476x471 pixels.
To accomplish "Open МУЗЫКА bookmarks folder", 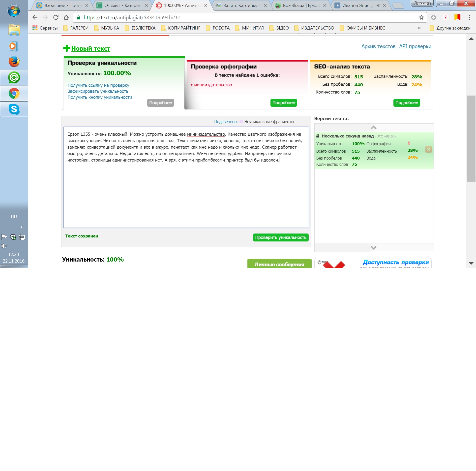I will point(107,28).
